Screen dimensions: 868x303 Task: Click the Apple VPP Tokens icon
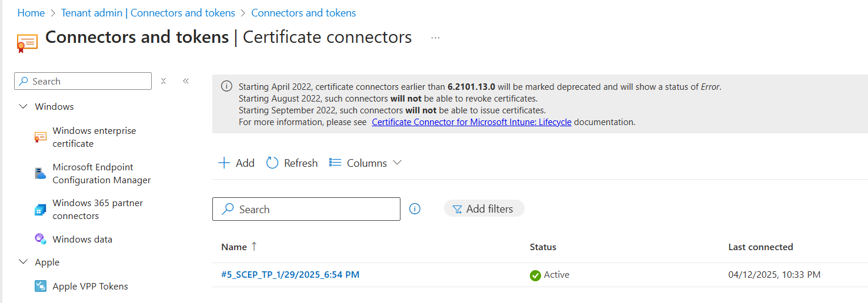[40, 286]
